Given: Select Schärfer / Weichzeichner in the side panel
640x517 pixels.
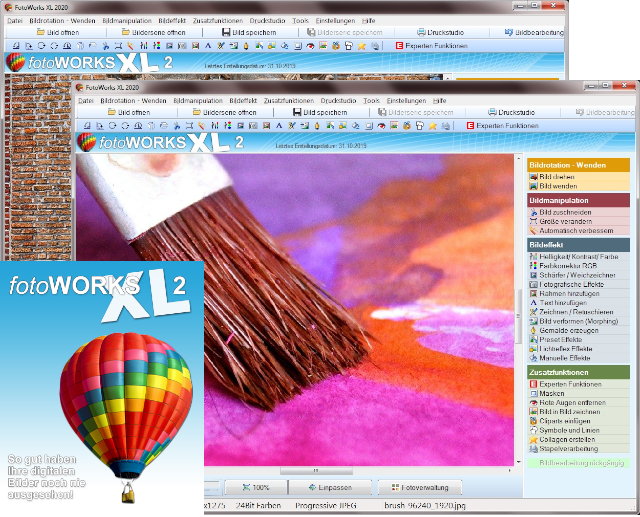Looking at the screenshot, I should point(578,275).
